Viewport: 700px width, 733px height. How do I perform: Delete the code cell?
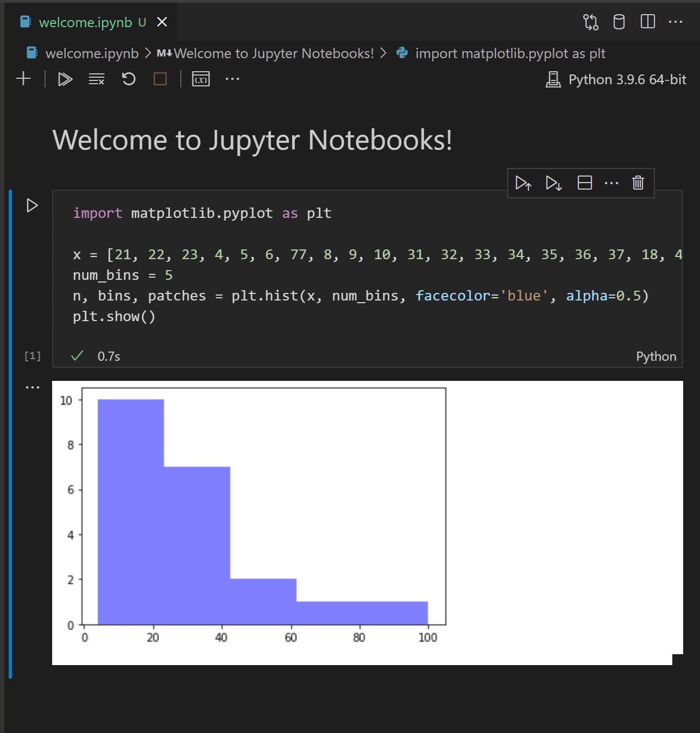(x=638, y=183)
